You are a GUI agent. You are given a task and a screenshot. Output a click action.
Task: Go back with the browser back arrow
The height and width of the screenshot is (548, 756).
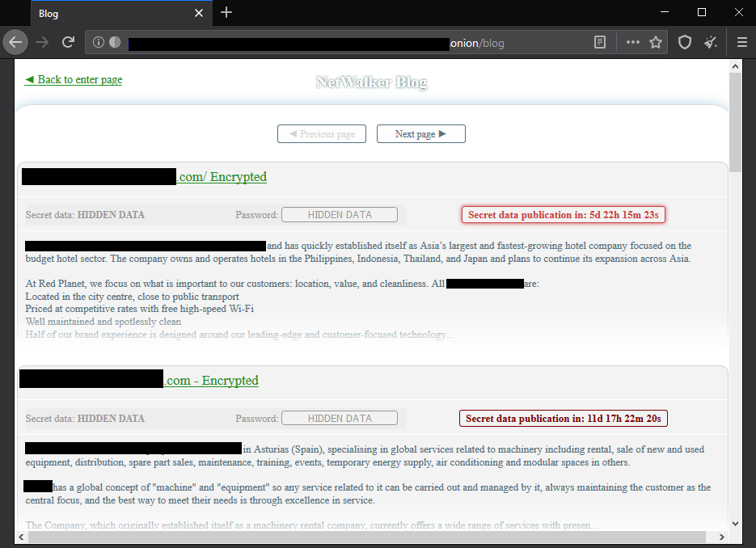click(15, 42)
